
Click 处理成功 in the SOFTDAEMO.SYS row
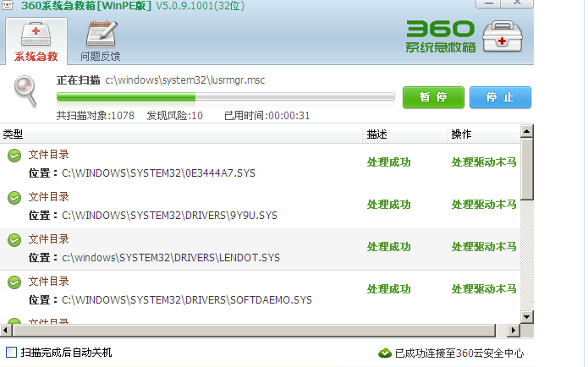pos(389,289)
